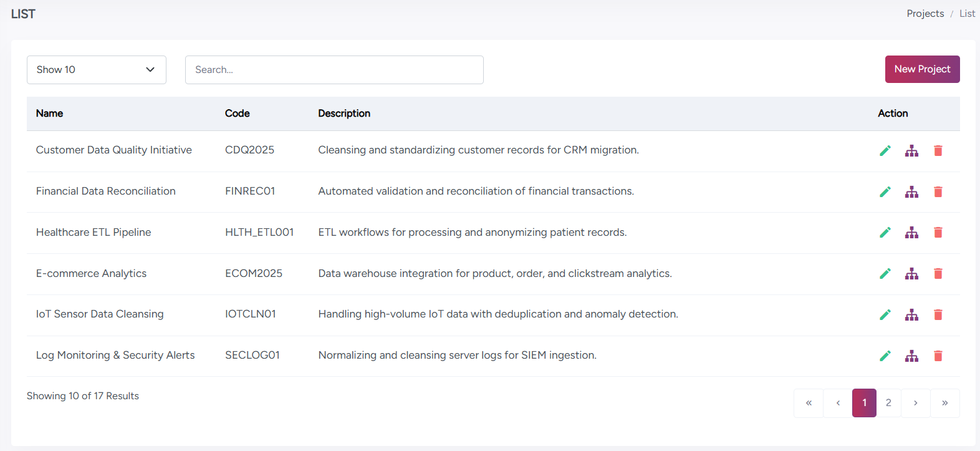Image resolution: width=980 pixels, height=451 pixels.
Task: Edit the Financial Data Reconciliation project
Action: 885,192
